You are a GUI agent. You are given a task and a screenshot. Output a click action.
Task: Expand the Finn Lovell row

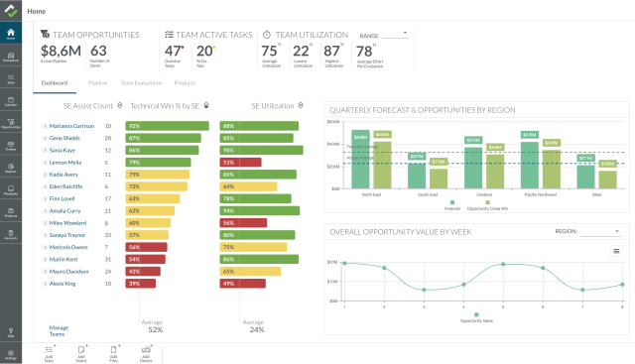coord(45,198)
